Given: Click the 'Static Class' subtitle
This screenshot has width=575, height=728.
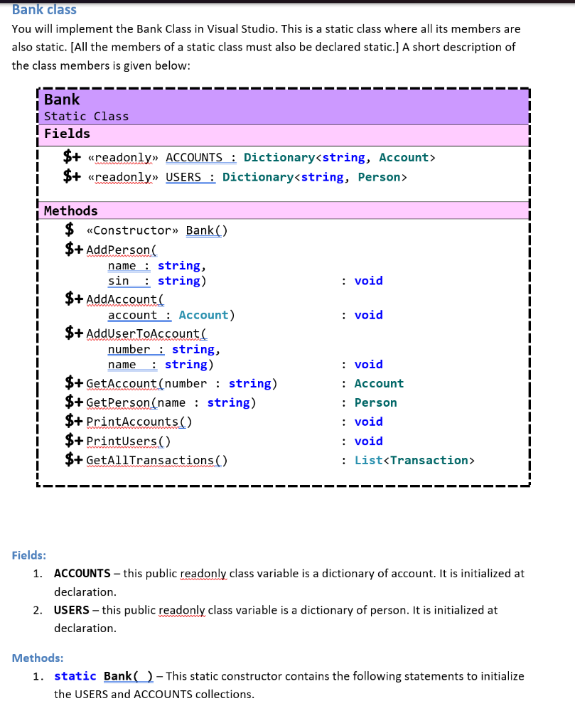Looking at the screenshot, I should click(86, 116).
